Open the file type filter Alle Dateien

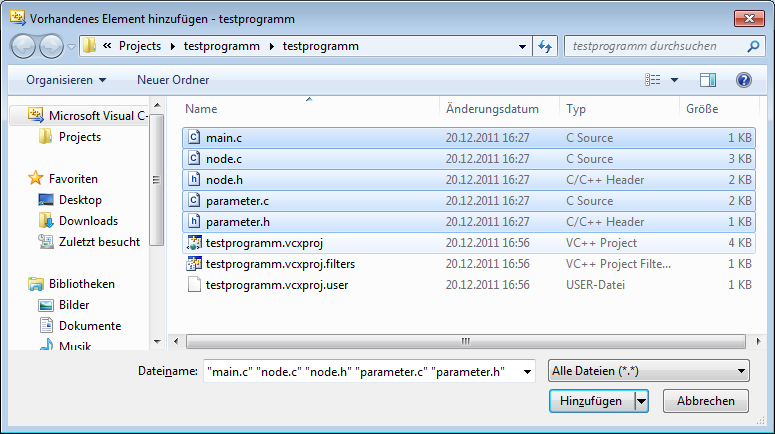click(x=649, y=372)
